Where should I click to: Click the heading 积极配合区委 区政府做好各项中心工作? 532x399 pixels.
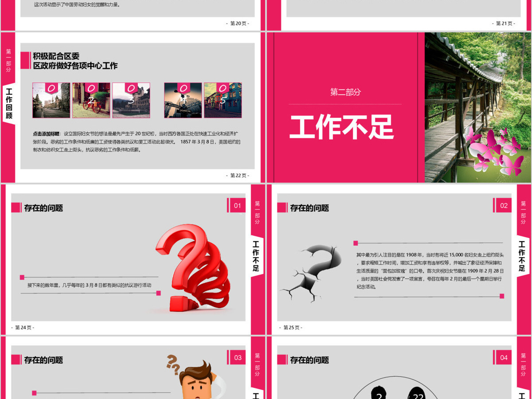pos(75,61)
